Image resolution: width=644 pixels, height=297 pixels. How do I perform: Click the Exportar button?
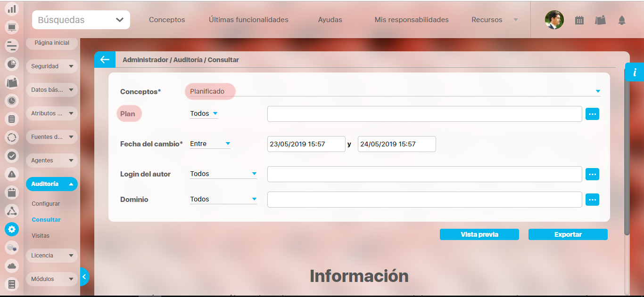(568, 234)
